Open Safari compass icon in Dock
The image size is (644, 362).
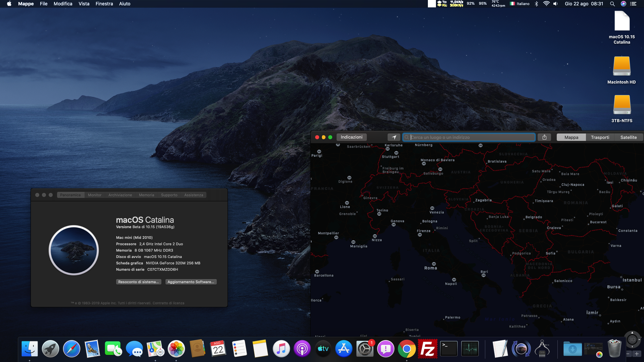pos(71,349)
